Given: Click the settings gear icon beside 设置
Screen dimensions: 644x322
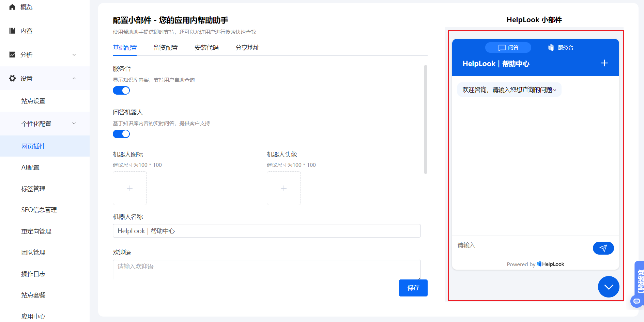Looking at the screenshot, I should click(12, 78).
